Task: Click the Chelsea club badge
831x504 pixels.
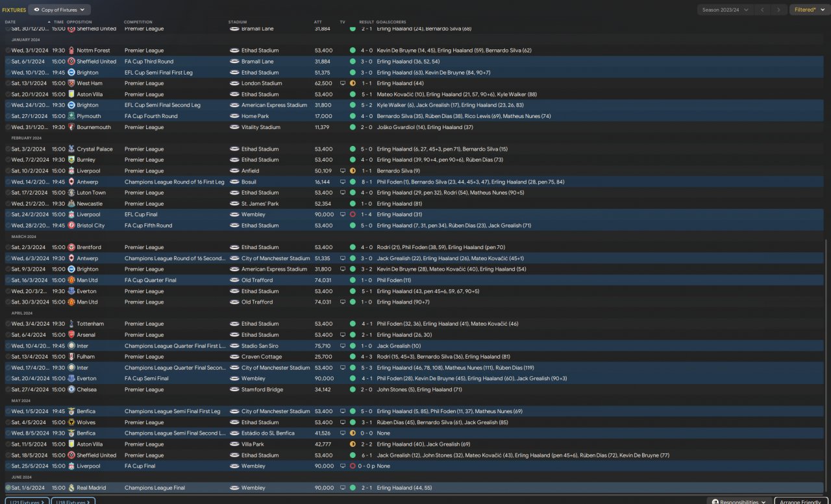Action: [x=71, y=390]
